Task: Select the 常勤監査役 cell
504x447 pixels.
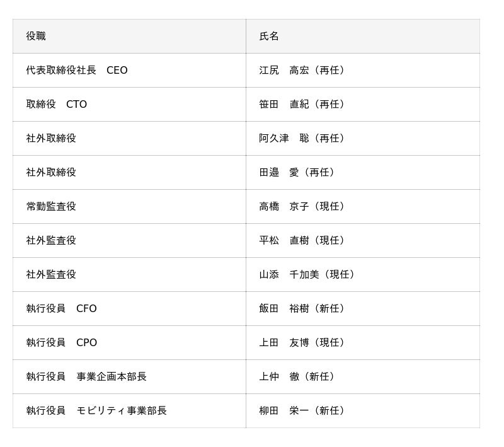Action: tap(51, 206)
